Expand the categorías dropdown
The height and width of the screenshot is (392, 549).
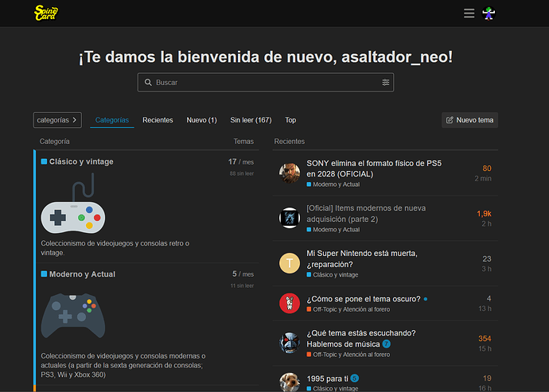click(57, 120)
